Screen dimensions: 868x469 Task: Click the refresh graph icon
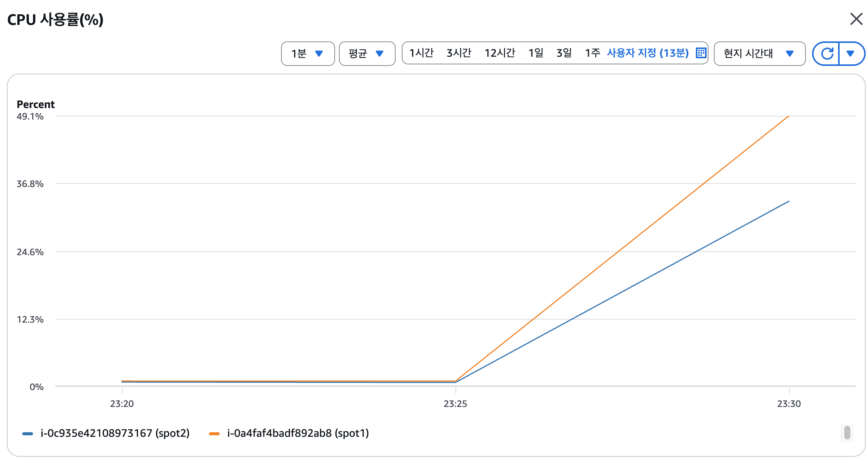(x=826, y=54)
